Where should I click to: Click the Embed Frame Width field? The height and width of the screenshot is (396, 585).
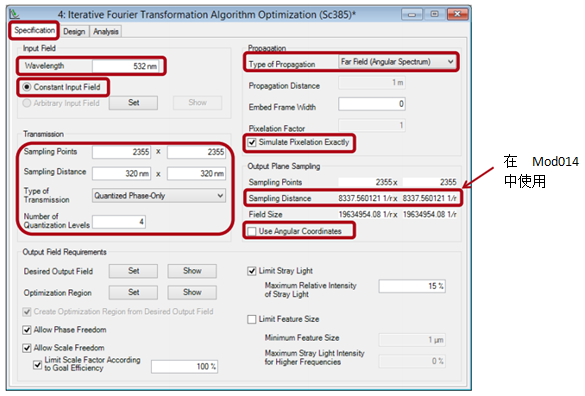pyautogui.click(x=372, y=104)
